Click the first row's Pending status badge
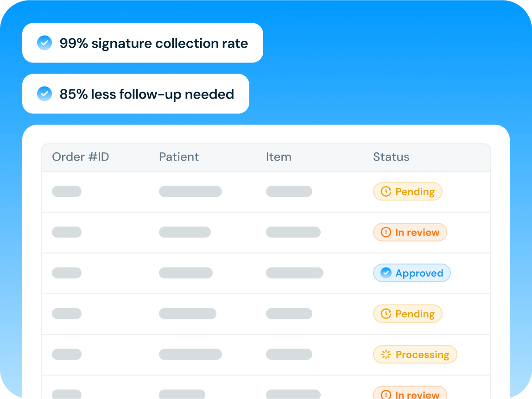This screenshot has height=399, width=532. pos(408,192)
